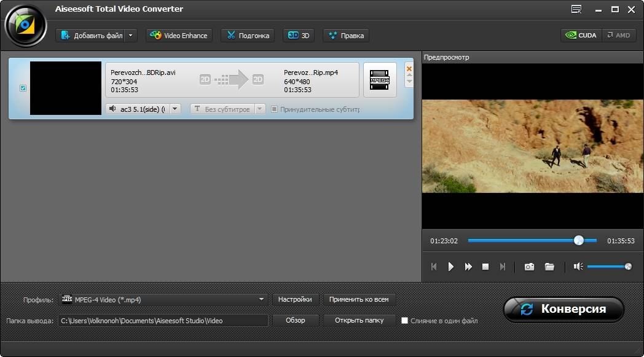Click the Aiseesoft application logo

point(25,25)
